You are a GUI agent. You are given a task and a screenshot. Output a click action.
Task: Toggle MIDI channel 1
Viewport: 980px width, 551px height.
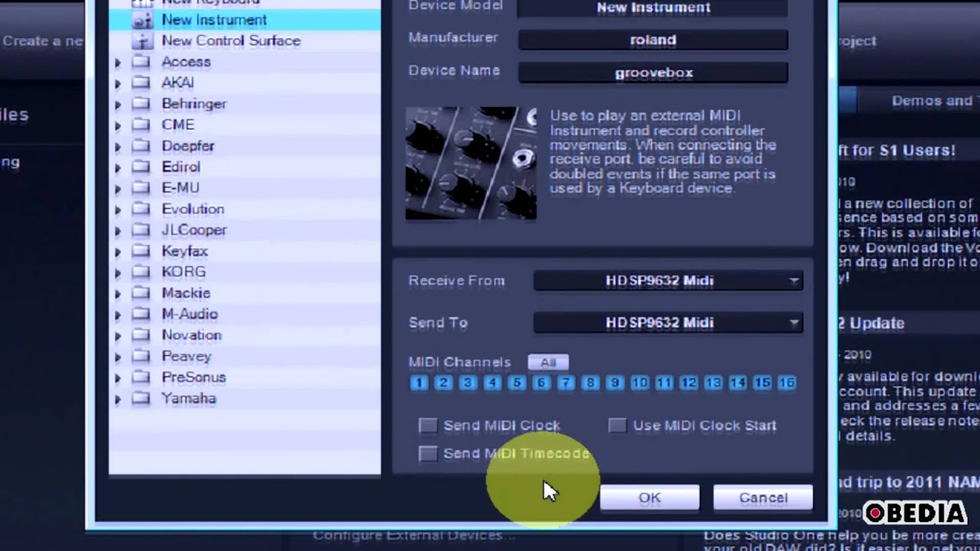(419, 383)
